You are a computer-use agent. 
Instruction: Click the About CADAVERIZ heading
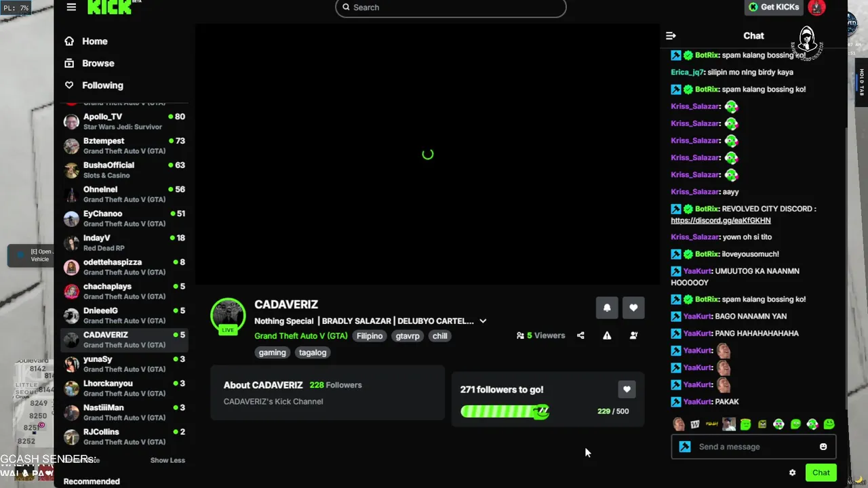point(263,385)
